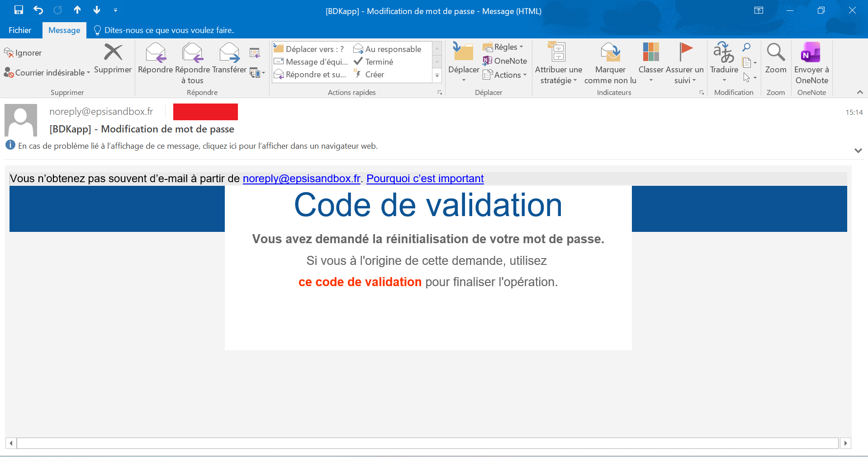Choose the 'Créer' quick action
The image size is (868, 457).
click(x=369, y=74)
